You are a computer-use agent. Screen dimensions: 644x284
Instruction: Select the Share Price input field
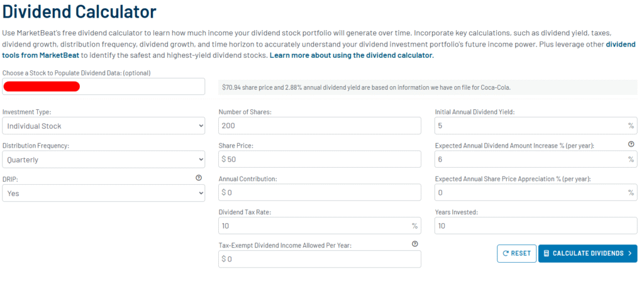(319, 160)
